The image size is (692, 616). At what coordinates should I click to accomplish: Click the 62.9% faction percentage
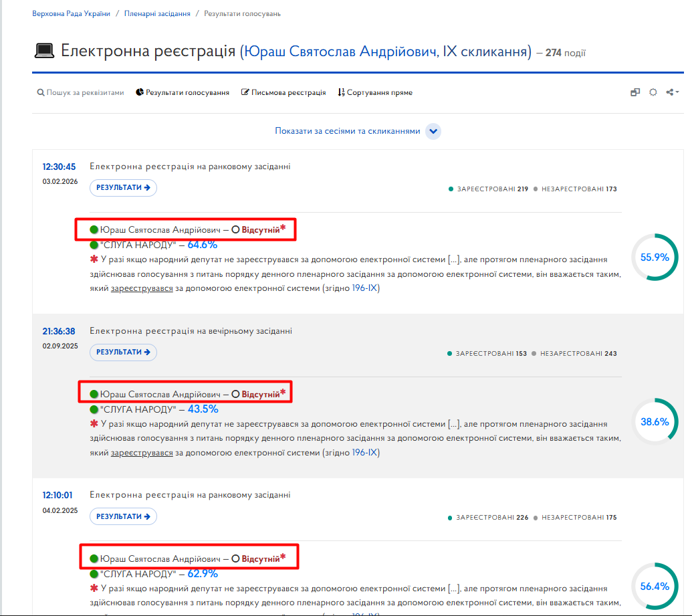point(203,574)
